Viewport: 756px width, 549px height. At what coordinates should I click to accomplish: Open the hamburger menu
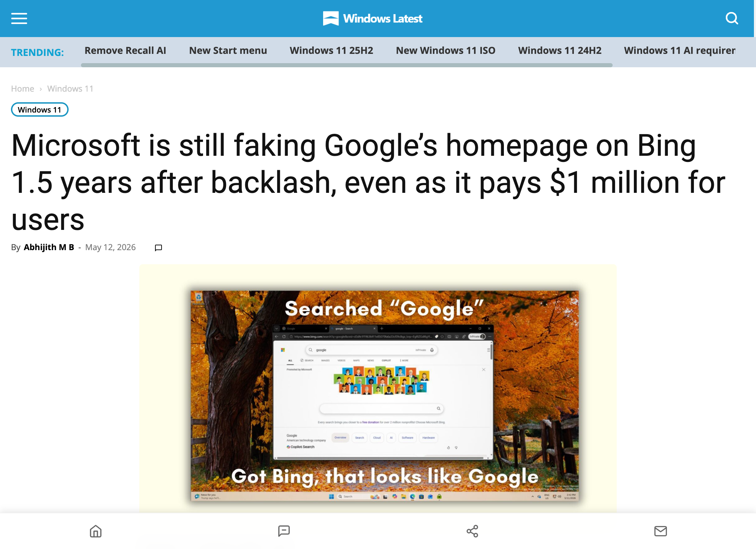click(x=19, y=19)
